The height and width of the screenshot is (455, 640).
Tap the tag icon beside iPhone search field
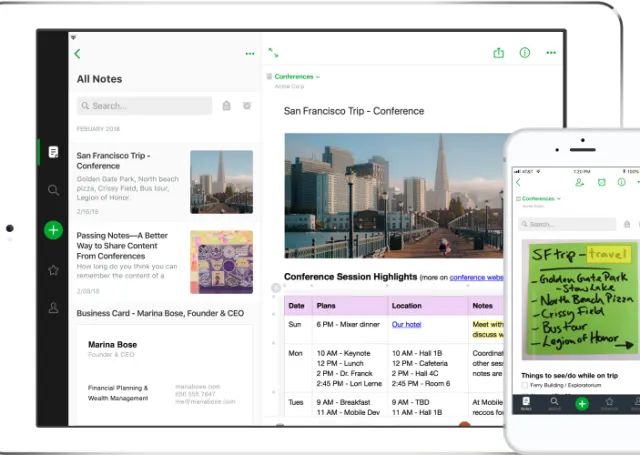(627, 224)
